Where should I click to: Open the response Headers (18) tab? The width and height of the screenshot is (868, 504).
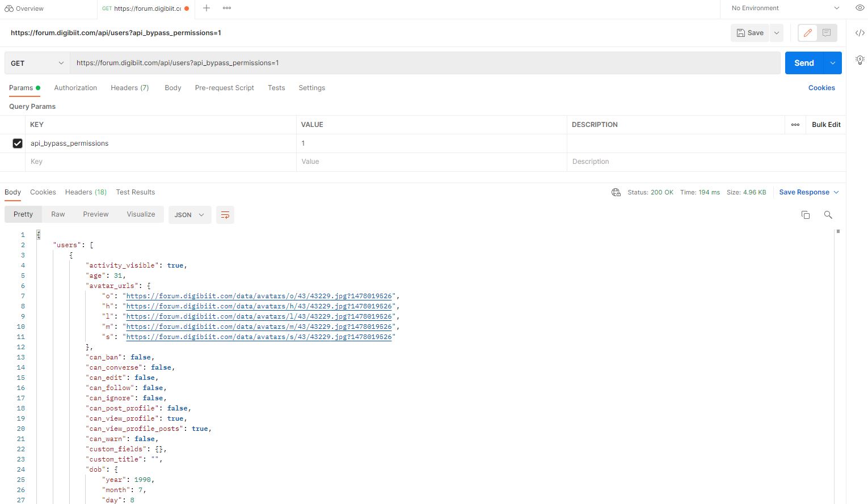click(86, 192)
